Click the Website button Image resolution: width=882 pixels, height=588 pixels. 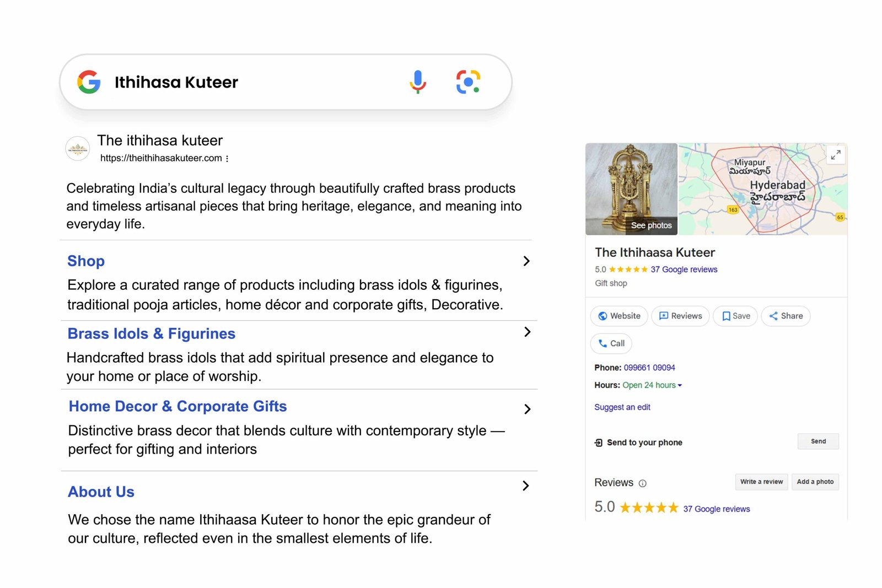[x=619, y=316]
